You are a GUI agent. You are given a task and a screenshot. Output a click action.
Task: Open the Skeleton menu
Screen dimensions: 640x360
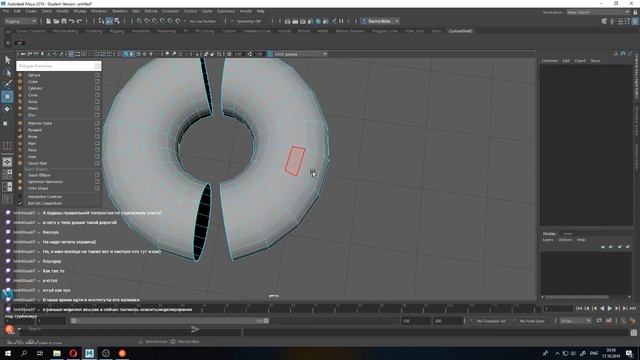120,11
